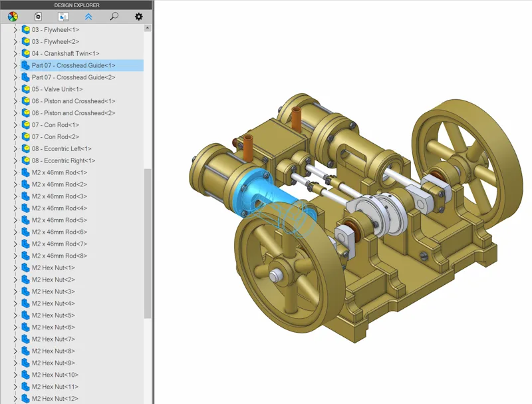Select M2 Hex Nut<3> item
Screen dimensions: 532x404
[x=53, y=292]
